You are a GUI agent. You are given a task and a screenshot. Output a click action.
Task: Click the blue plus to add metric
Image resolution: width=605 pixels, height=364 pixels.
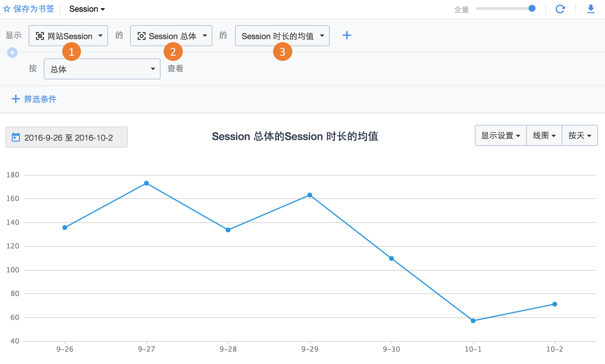point(347,36)
